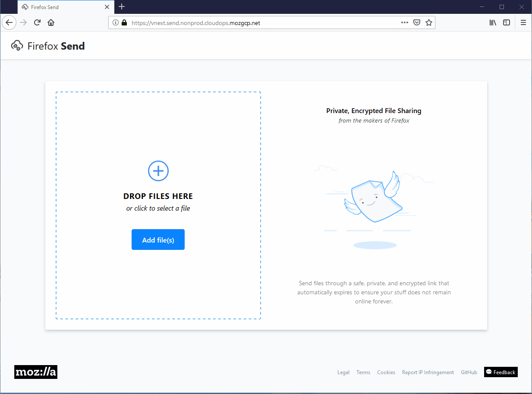Click the Mozilla logo in footer

coord(36,372)
